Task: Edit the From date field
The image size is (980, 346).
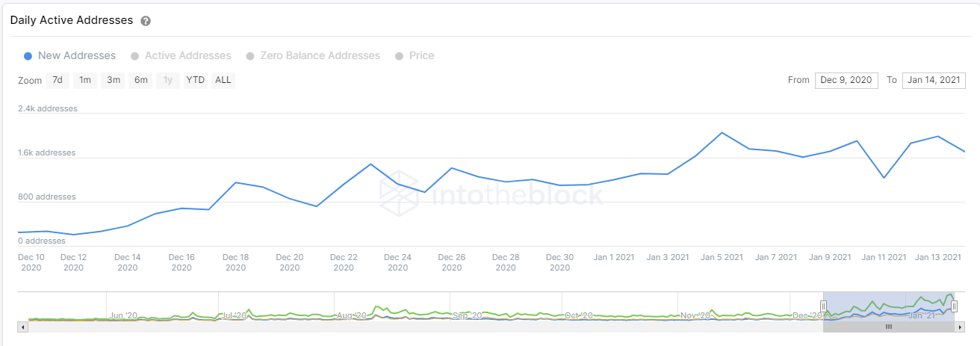Action: click(846, 80)
